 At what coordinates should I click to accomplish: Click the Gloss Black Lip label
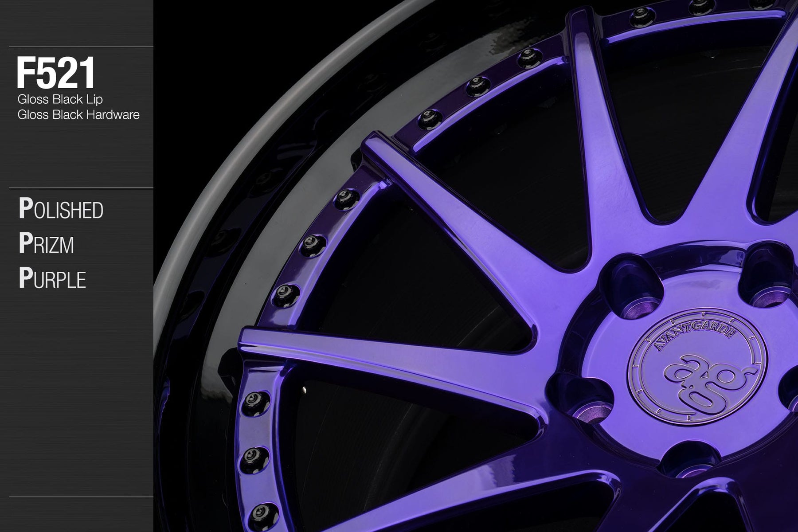point(60,99)
